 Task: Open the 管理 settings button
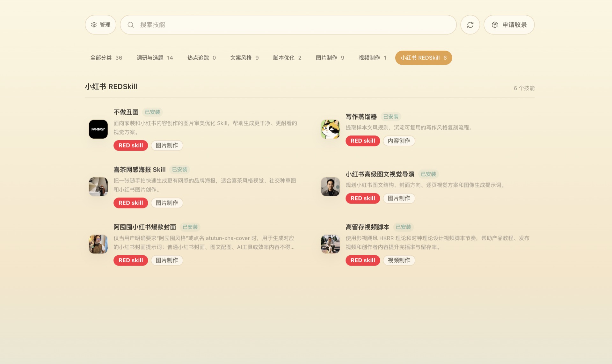tap(100, 25)
